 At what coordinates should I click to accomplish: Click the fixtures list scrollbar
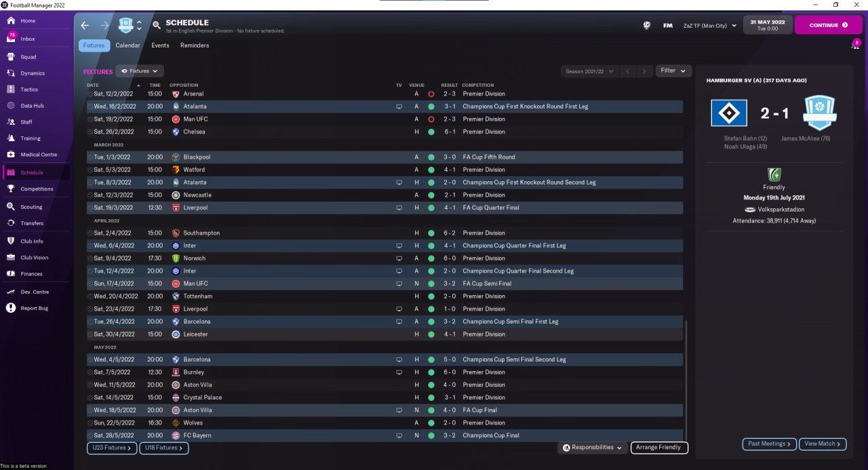tap(686, 380)
